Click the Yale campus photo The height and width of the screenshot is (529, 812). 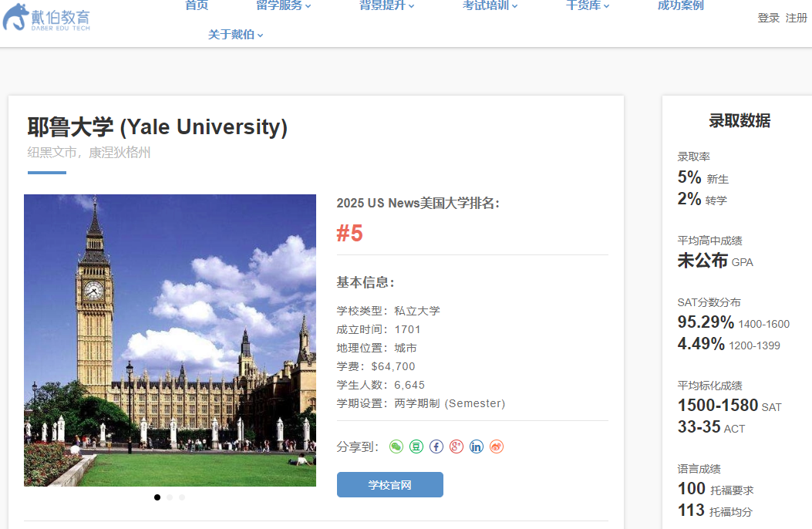170,340
